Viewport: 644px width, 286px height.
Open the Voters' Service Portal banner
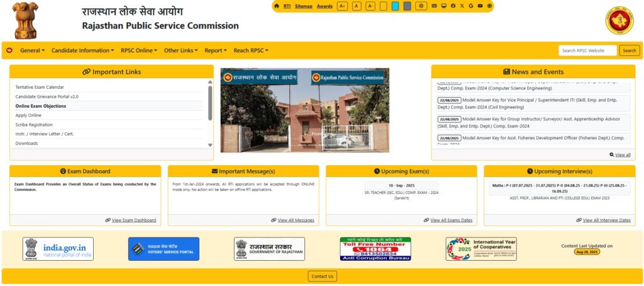(164, 249)
